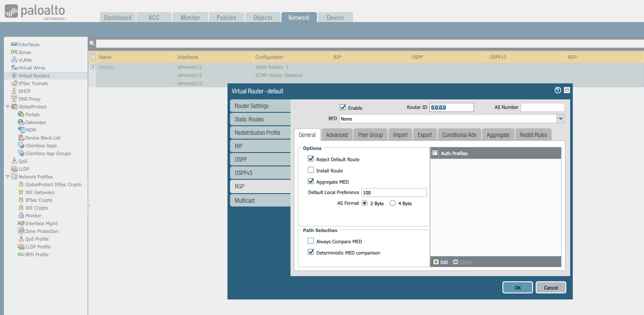Click the BFD Profile icon
Image resolution: width=644 pixels, height=315 pixels.
click(x=21, y=255)
